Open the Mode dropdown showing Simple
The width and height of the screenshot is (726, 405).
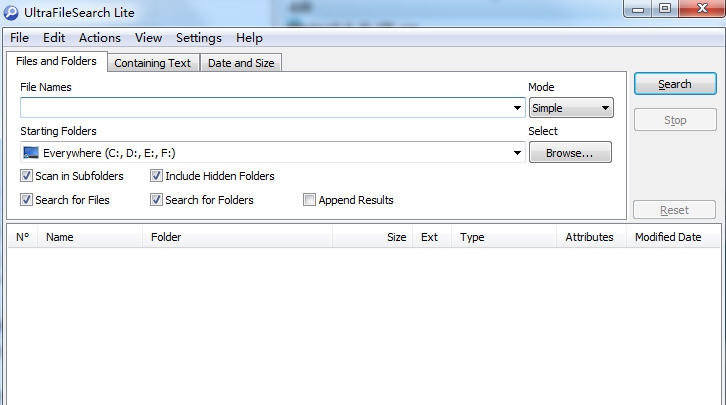(x=571, y=108)
